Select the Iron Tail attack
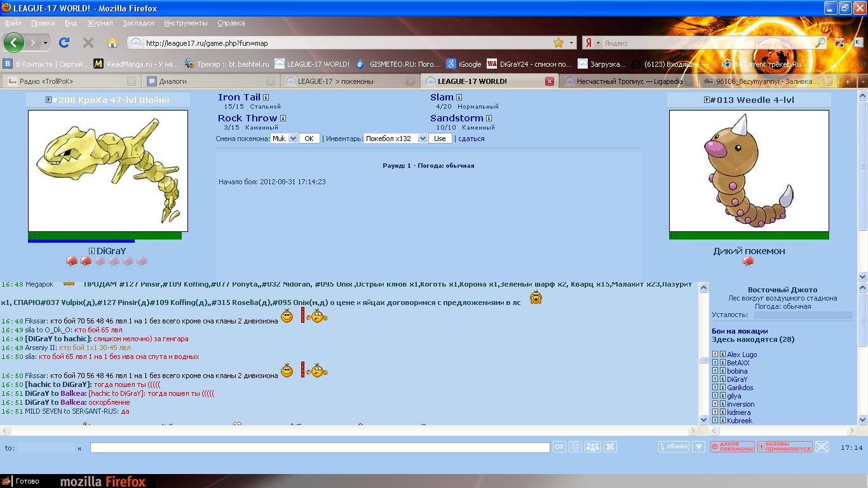Viewport: 868px width, 488px height. pyautogui.click(x=239, y=97)
